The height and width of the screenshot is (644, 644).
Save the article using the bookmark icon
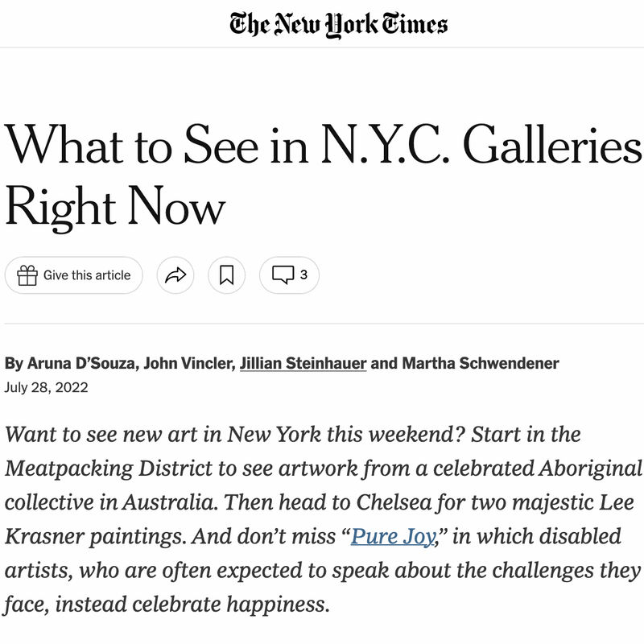click(228, 275)
